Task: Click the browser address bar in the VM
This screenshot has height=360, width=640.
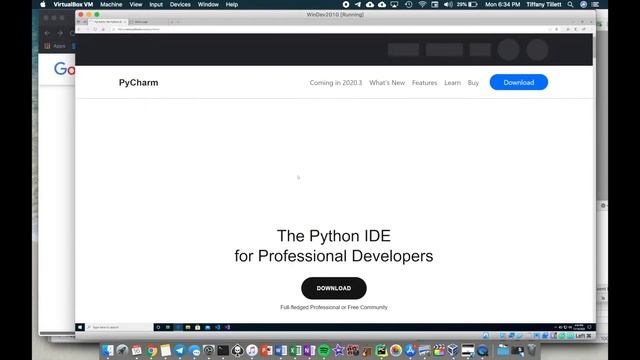Action: click(x=331, y=29)
